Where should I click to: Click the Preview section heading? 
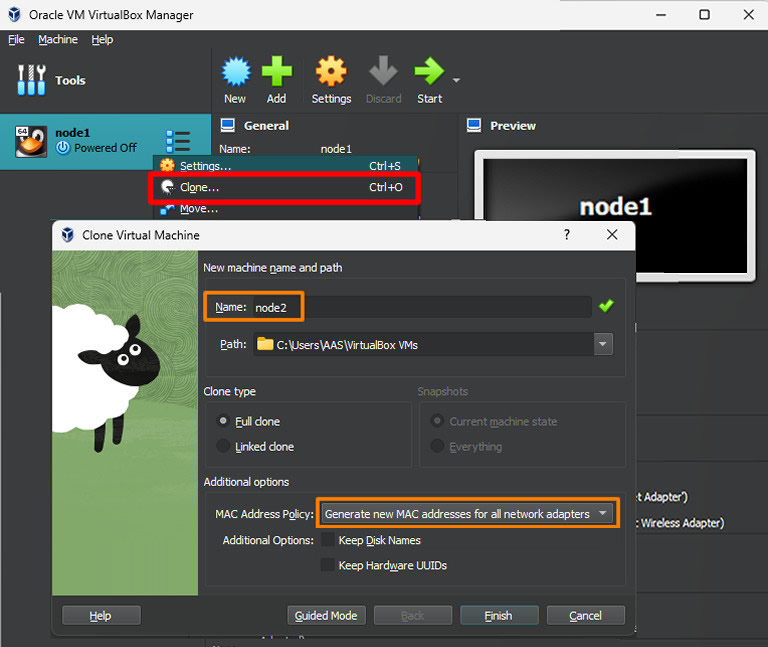[x=513, y=126]
